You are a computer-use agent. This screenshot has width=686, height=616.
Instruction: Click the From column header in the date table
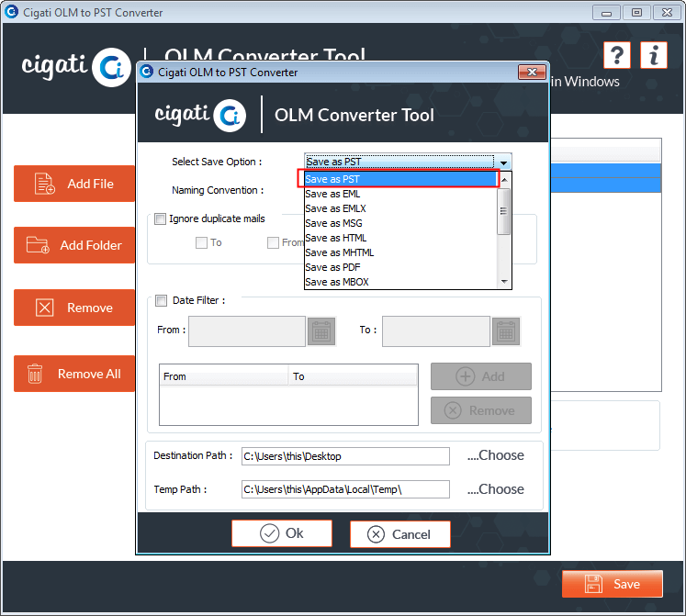click(224, 376)
